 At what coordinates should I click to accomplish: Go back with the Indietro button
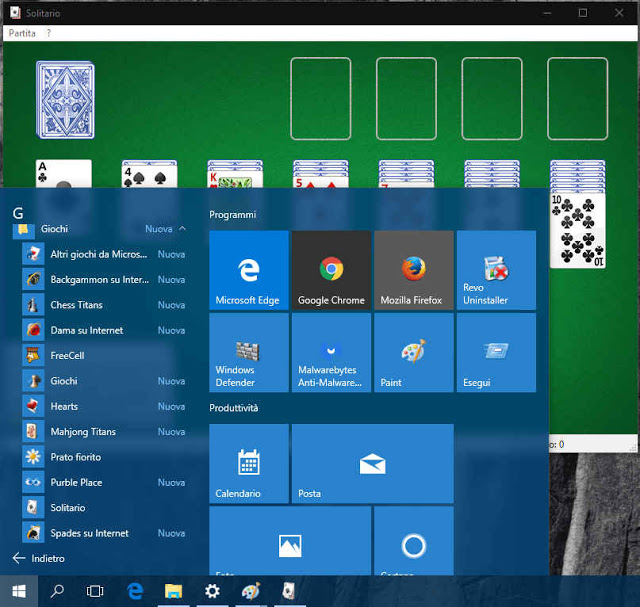(x=39, y=558)
